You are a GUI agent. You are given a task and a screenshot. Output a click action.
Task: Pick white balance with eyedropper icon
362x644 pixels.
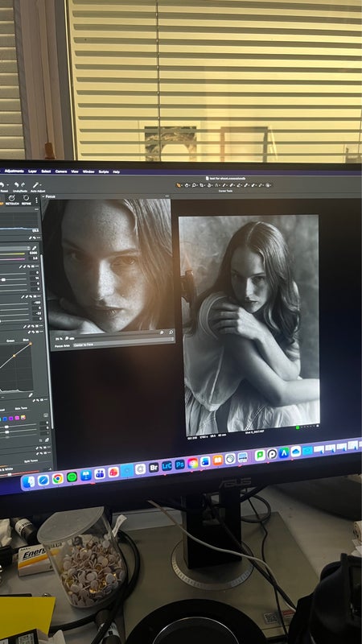(x=35, y=248)
